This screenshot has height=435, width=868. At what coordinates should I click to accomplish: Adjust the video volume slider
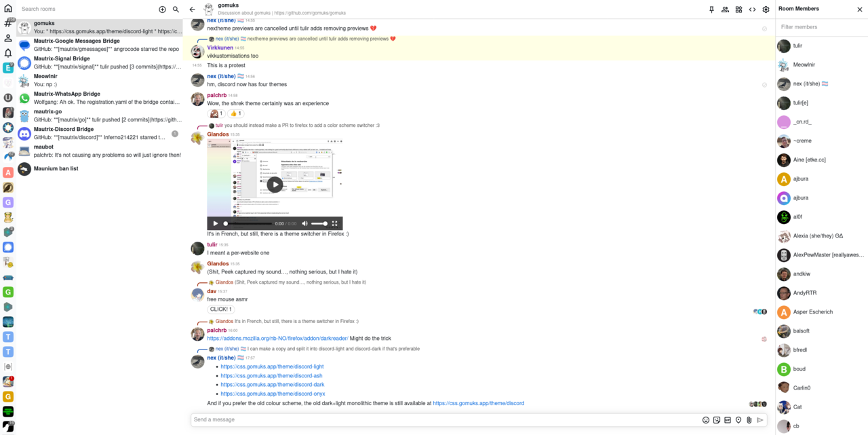click(319, 223)
